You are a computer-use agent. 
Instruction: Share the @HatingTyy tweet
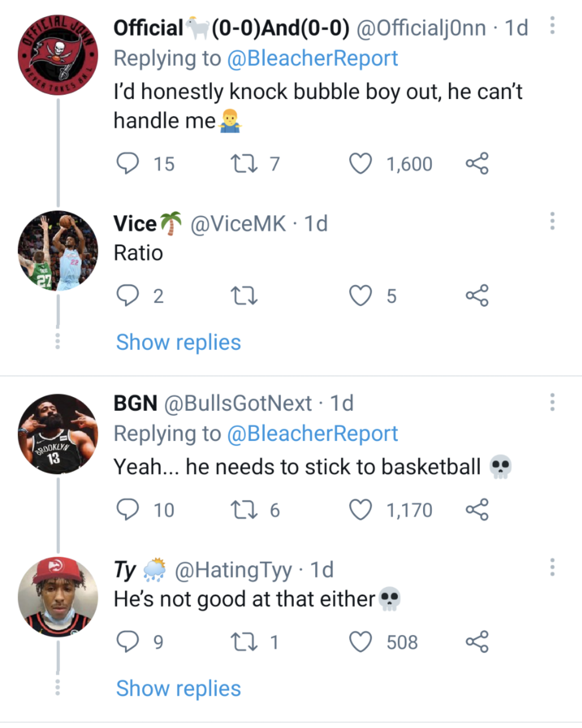click(x=477, y=642)
